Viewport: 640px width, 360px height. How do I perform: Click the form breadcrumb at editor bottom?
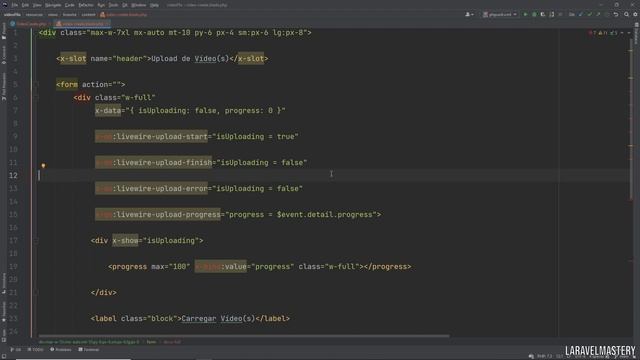tap(151, 342)
